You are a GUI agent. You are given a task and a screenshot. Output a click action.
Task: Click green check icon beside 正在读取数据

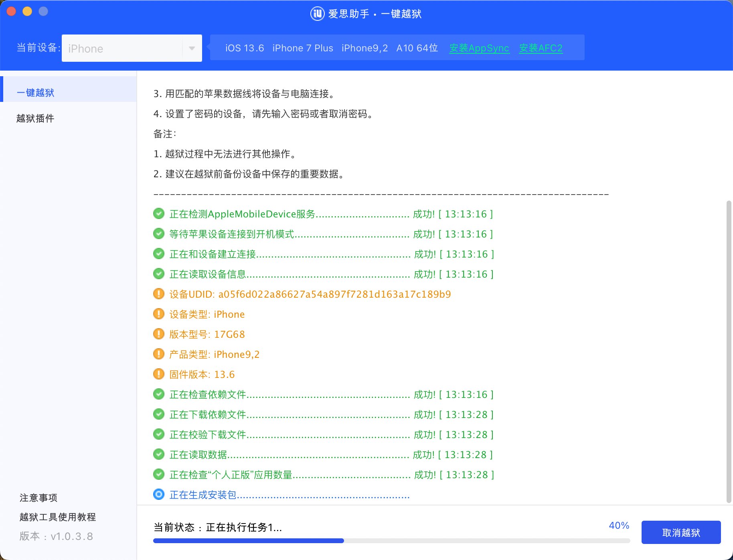click(x=159, y=454)
